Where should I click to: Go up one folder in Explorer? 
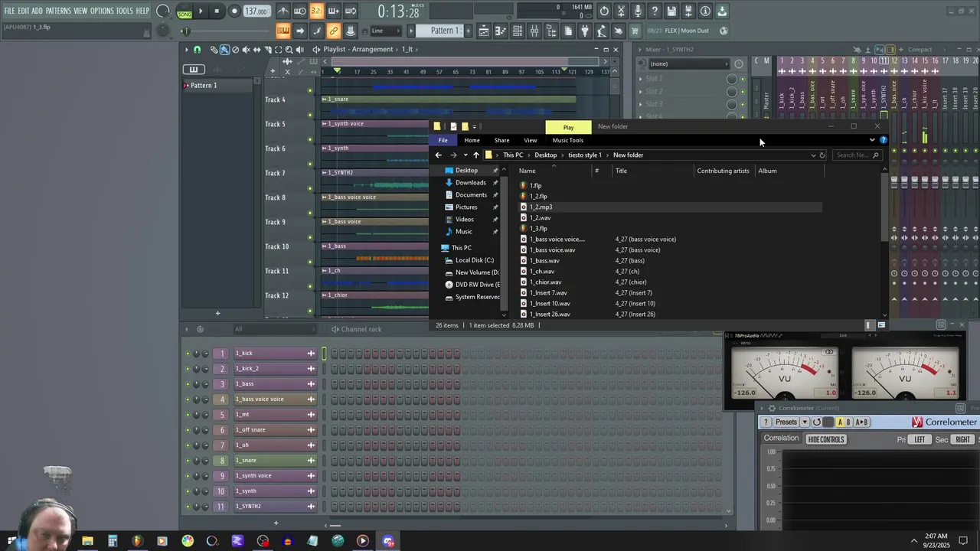point(475,155)
